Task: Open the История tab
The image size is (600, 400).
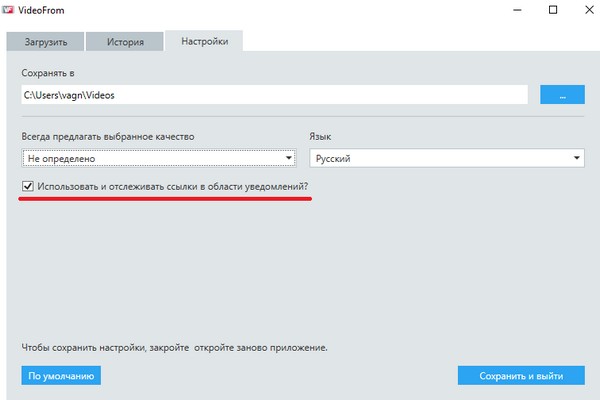Action: click(x=125, y=41)
